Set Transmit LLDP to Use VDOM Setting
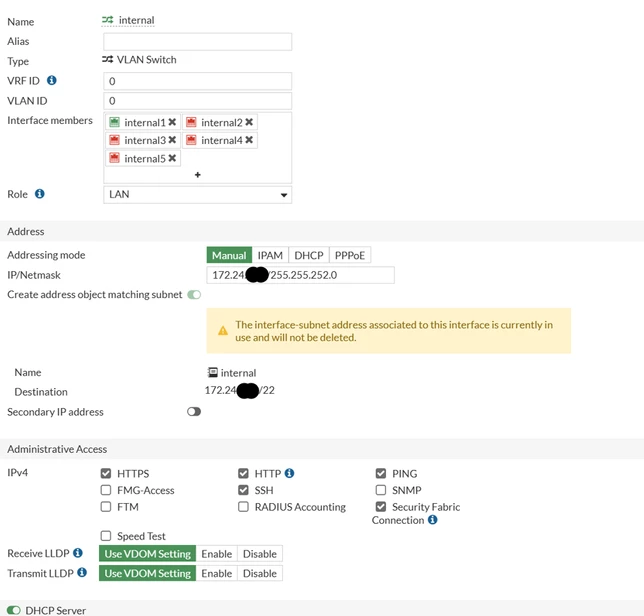Screen dimensions: 644x616 tap(147, 573)
